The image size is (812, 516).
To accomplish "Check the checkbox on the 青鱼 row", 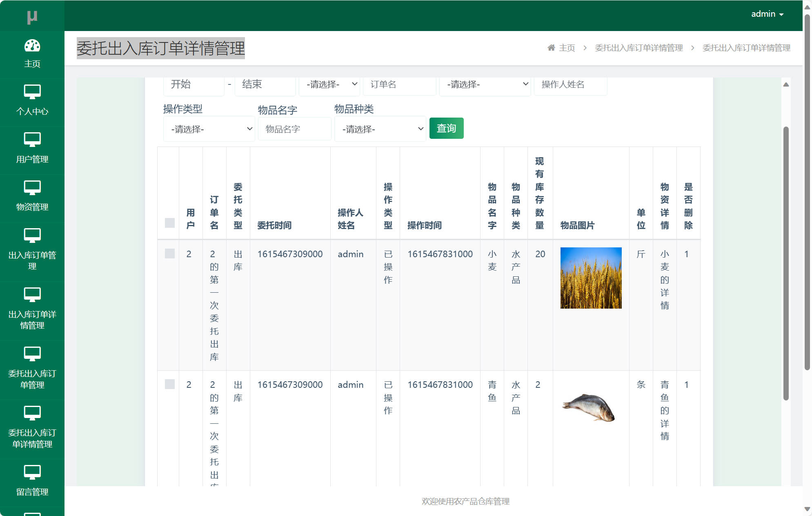I will (x=169, y=384).
